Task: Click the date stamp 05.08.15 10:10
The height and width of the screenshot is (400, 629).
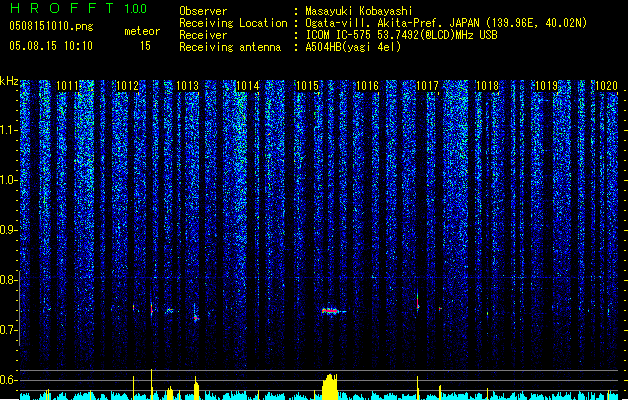Action: tap(51, 46)
